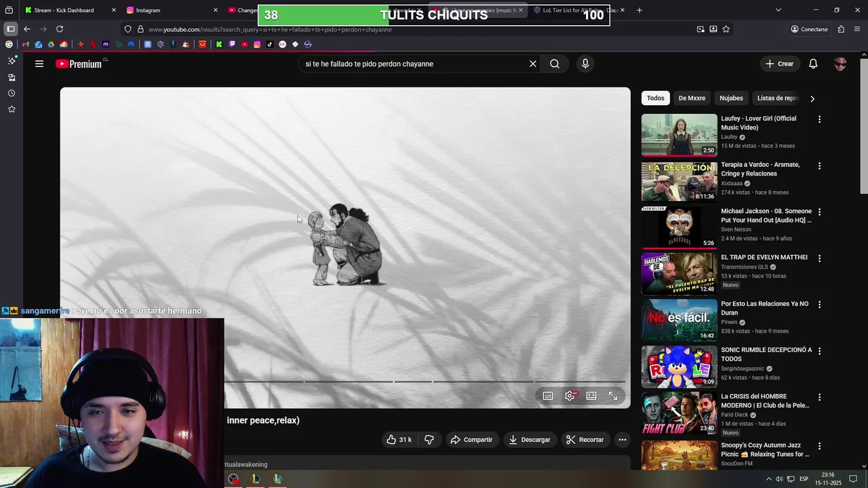Select the De Mxxre filter chip
The width and height of the screenshot is (868, 488).
tap(692, 98)
